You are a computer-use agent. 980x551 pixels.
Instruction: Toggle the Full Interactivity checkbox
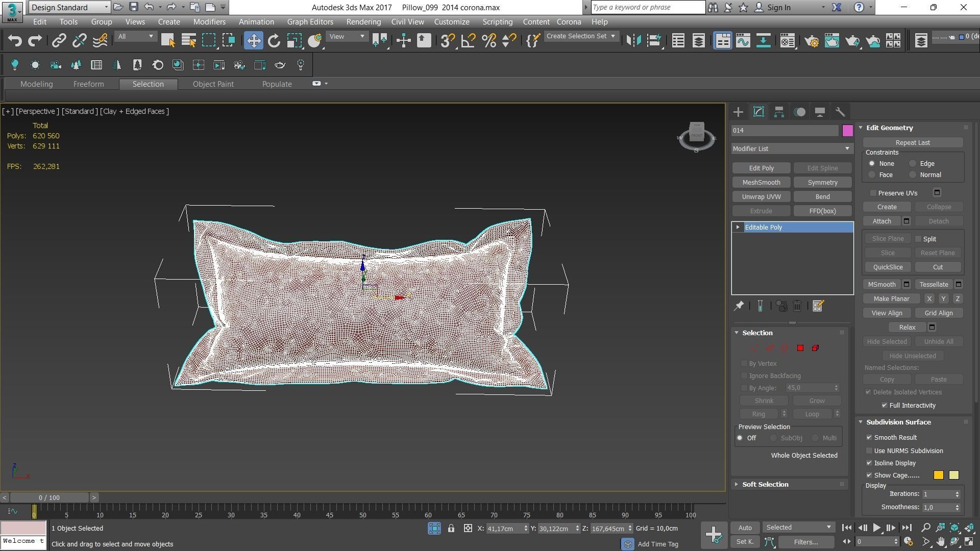[885, 405]
